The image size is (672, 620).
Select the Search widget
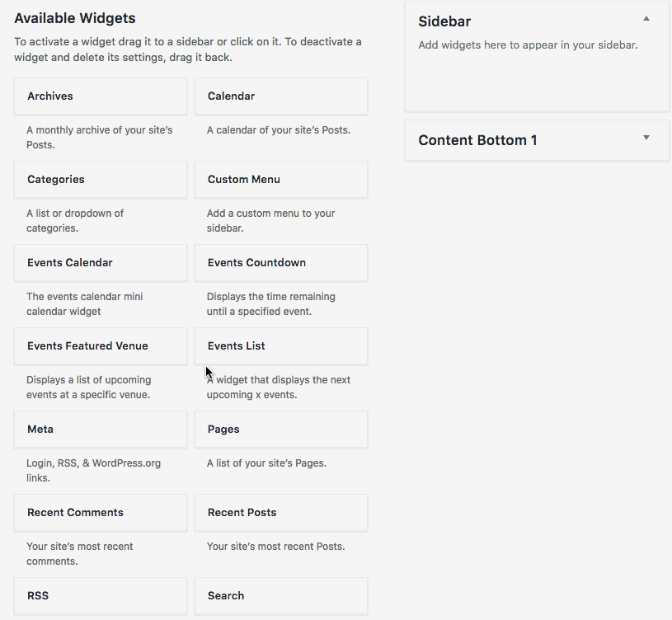pyautogui.click(x=280, y=595)
